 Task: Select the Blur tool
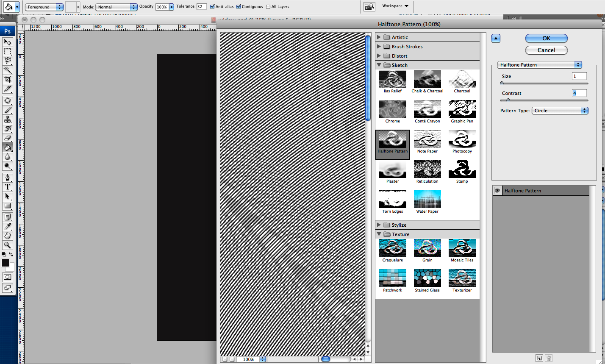[8, 156]
